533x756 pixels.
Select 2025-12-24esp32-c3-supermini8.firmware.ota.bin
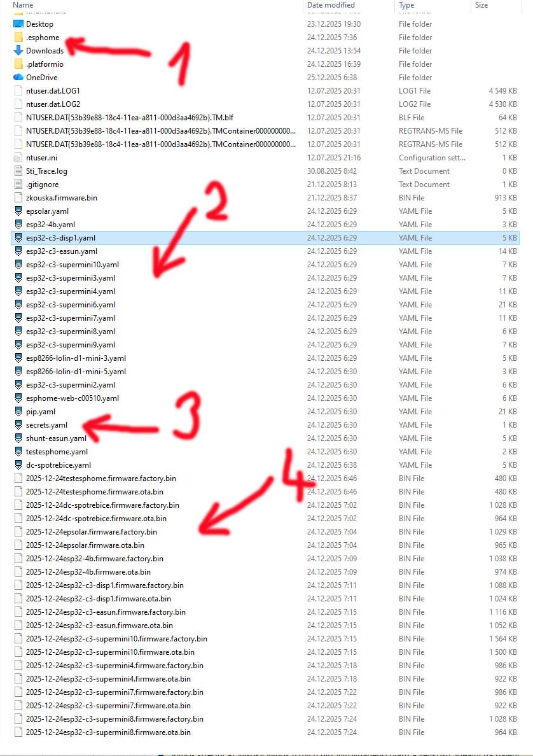coord(108,732)
